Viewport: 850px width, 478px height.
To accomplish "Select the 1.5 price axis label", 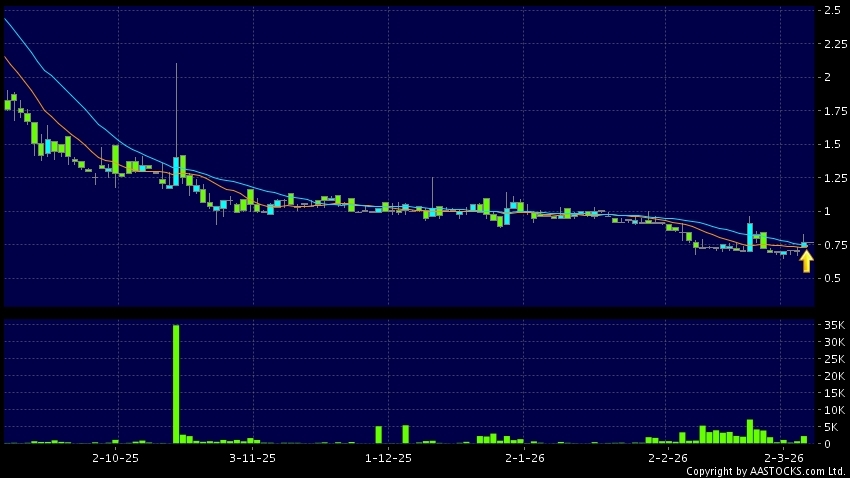I will click(x=830, y=144).
